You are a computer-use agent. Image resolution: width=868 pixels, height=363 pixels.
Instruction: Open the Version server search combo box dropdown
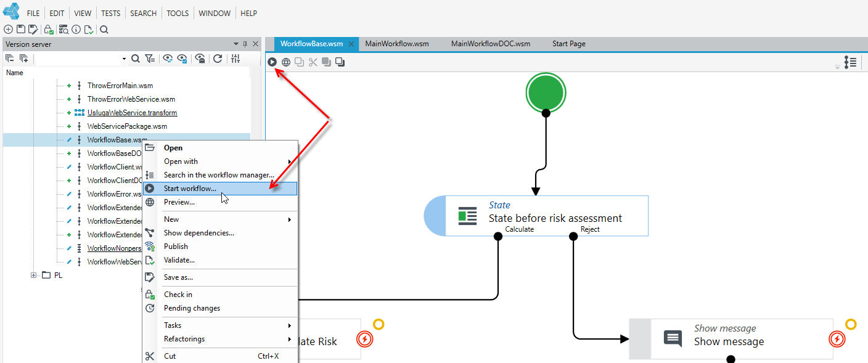pyautogui.click(x=124, y=59)
